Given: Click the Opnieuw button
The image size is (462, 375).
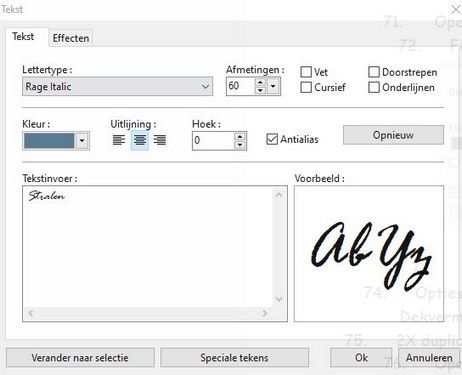Looking at the screenshot, I should [x=393, y=135].
